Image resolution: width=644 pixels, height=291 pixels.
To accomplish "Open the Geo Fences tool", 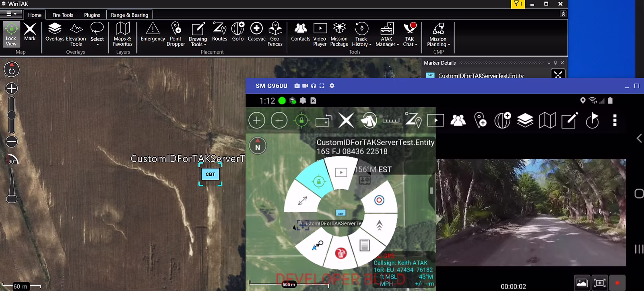I will click(x=275, y=34).
